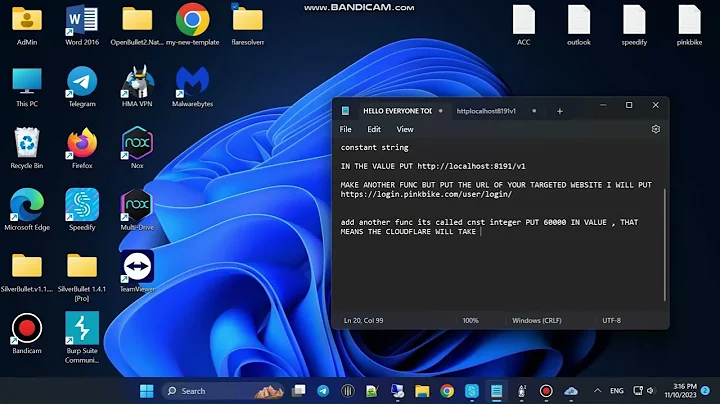Viewport: 720px width, 404px height.
Task: Open Task View from the taskbar
Action: 298,391
